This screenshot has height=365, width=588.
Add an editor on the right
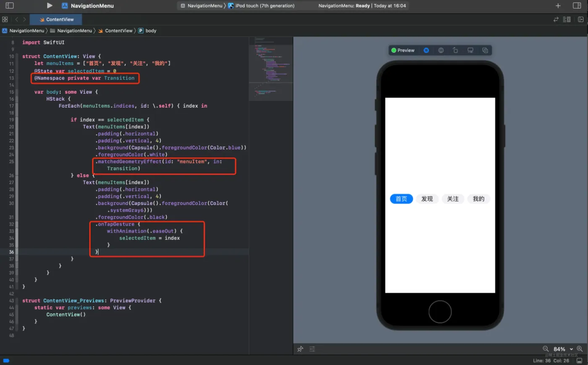pos(581,19)
